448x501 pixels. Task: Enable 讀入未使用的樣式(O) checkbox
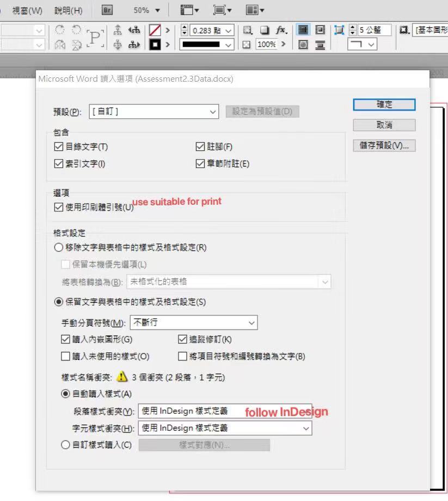coord(66,357)
